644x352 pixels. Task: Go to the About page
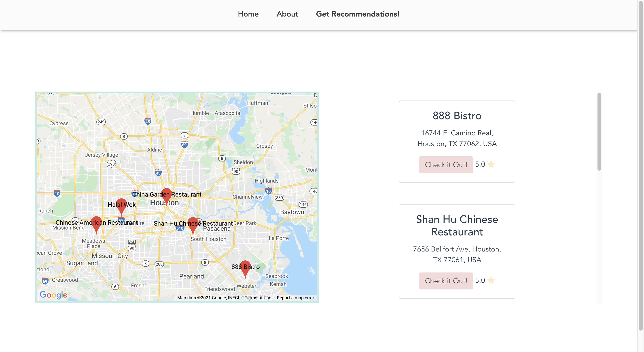click(x=287, y=14)
